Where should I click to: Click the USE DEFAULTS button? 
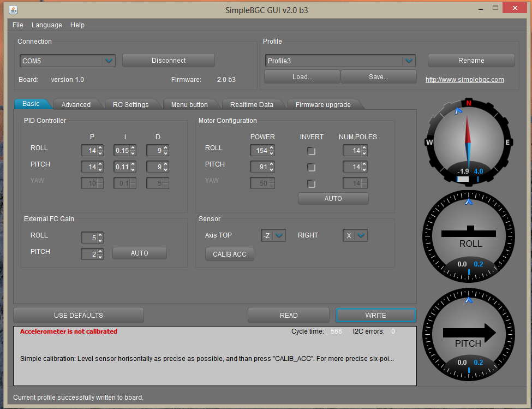(79, 315)
